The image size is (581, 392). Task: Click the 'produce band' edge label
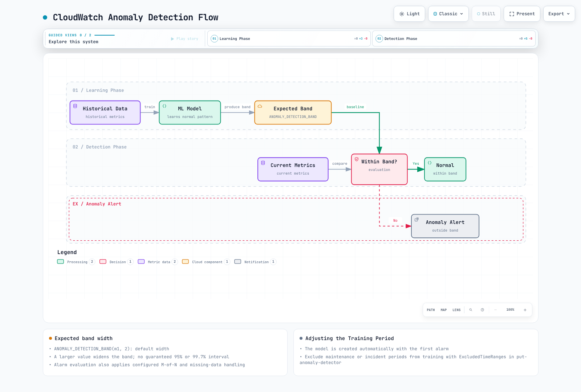coord(237,107)
